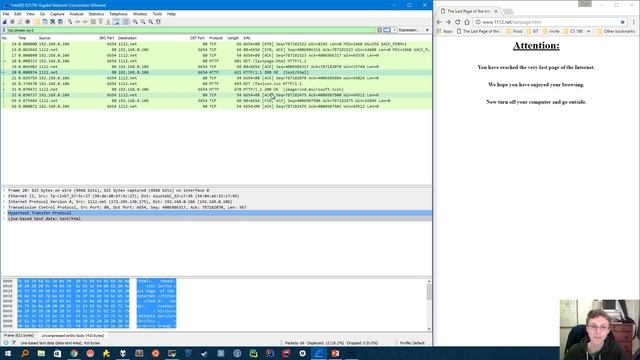The image size is (640, 360).
Task: Click the Expression... button
Action: click(x=408, y=30)
